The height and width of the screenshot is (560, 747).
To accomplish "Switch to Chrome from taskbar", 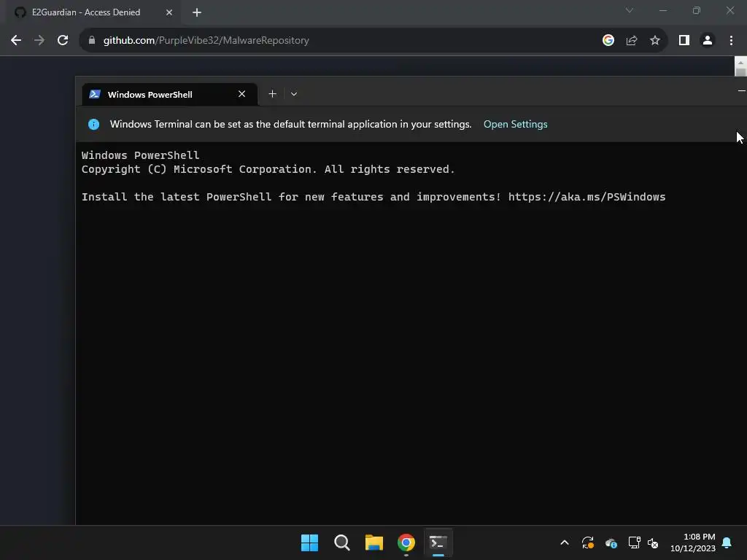I will pyautogui.click(x=406, y=542).
